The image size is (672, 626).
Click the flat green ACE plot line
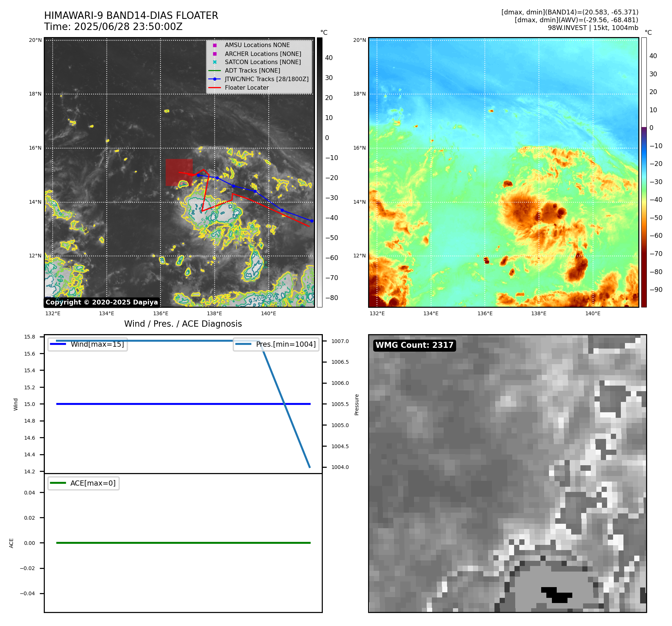pos(183,543)
